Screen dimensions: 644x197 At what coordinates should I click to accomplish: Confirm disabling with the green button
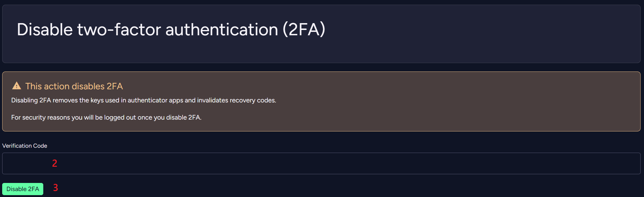click(x=22, y=189)
